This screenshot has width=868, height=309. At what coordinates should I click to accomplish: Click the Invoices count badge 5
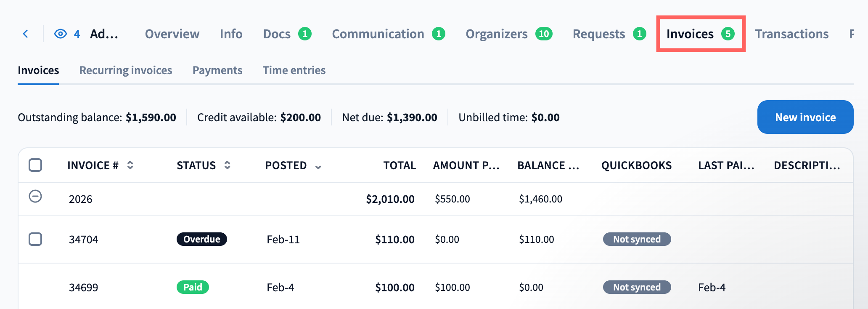click(728, 34)
